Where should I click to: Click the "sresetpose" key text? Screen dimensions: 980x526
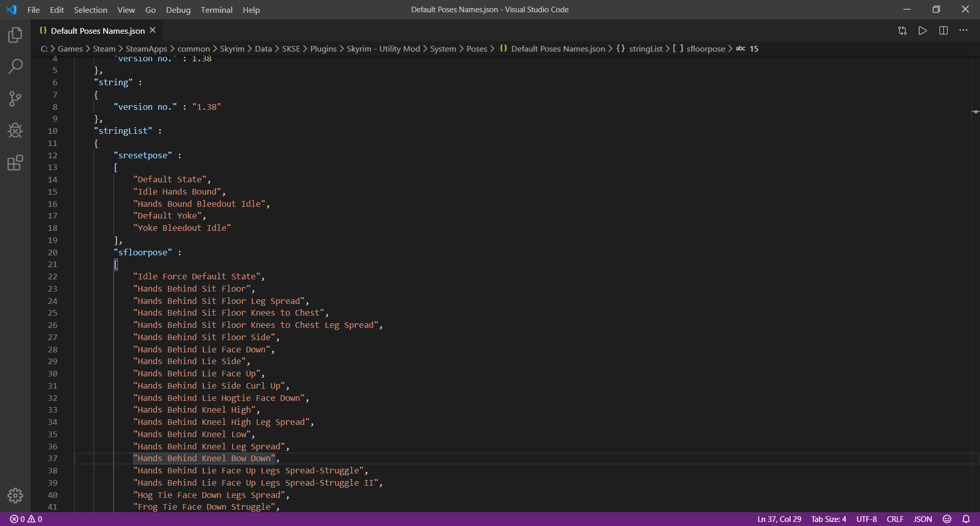(x=143, y=155)
